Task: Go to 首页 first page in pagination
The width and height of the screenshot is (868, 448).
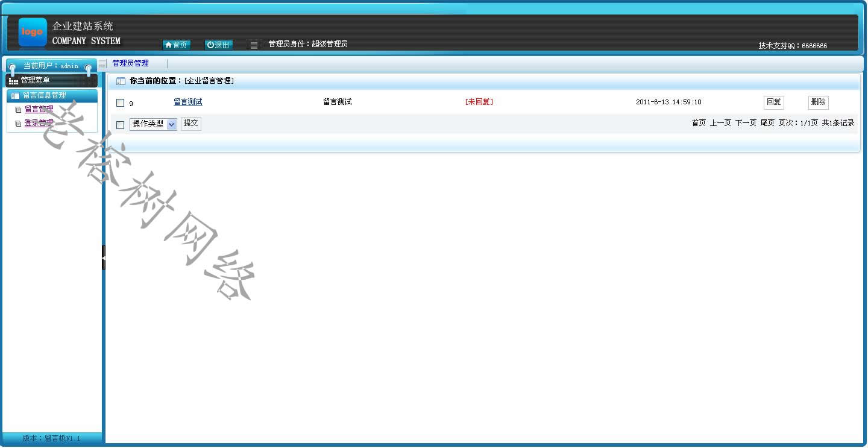Action: coord(699,123)
